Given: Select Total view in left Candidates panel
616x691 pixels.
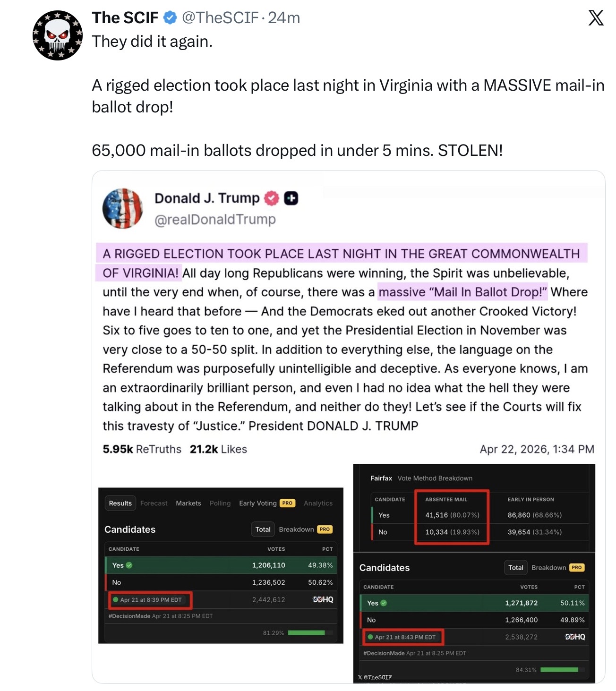Looking at the screenshot, I should coord(263,529).
